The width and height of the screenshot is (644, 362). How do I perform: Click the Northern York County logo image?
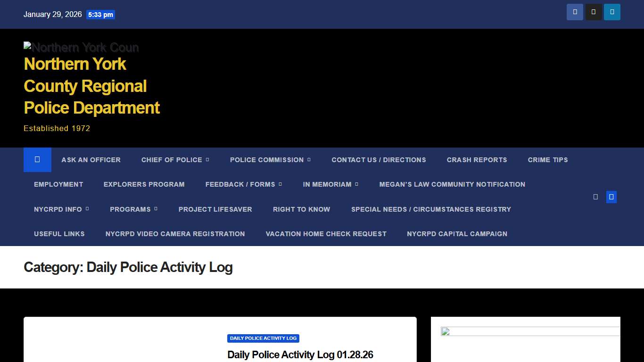(x=81, y=47)
